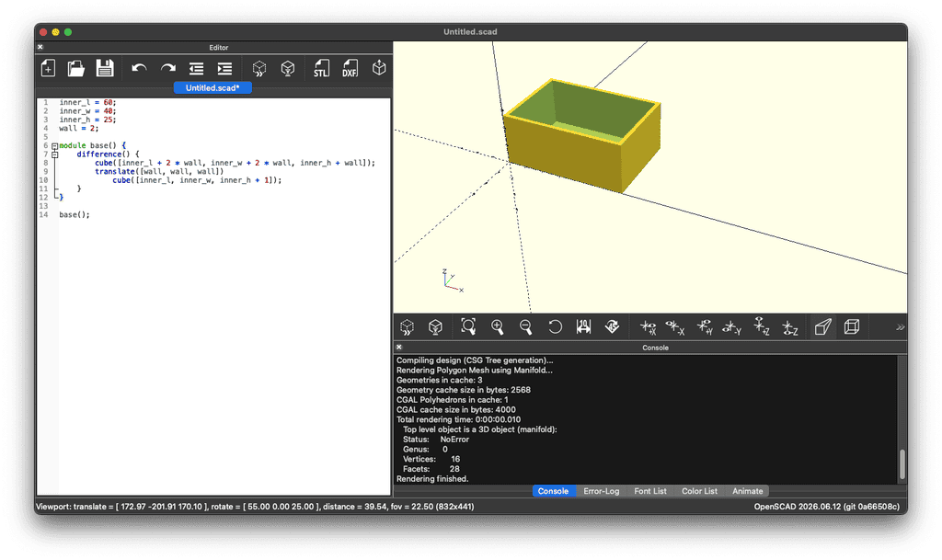
Task: View the model from the -Z direction
Action: pos(790,327)
